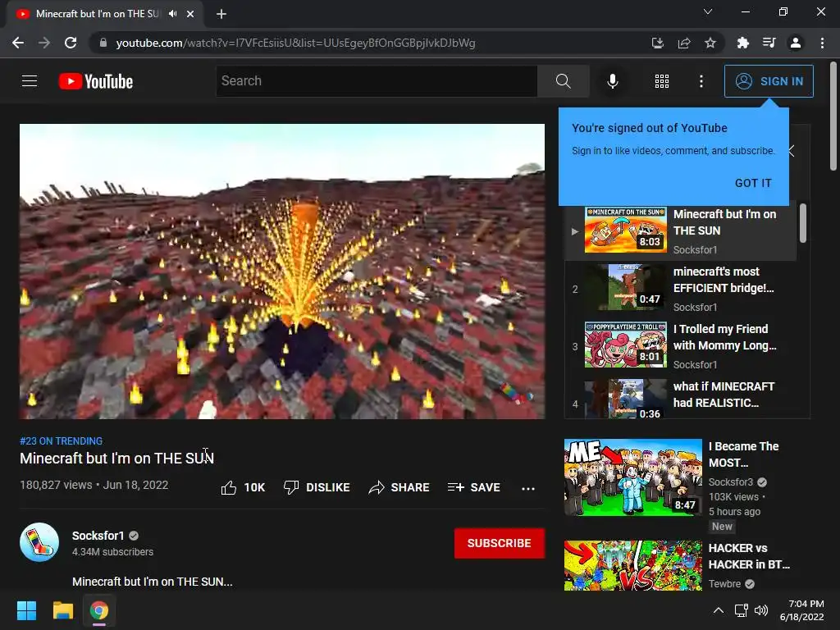
Task: Open the volume control in system tray
Action: click(760, 610)
